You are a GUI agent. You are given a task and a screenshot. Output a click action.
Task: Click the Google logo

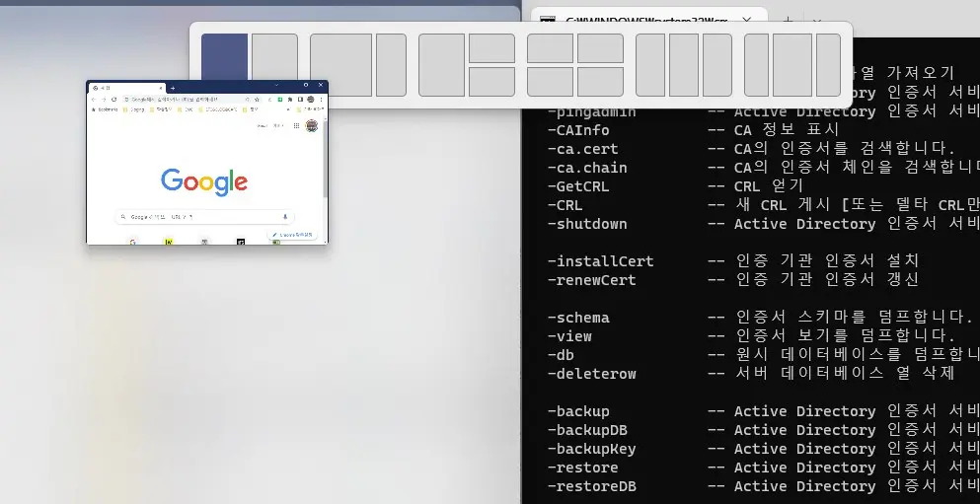pos(204,181)
